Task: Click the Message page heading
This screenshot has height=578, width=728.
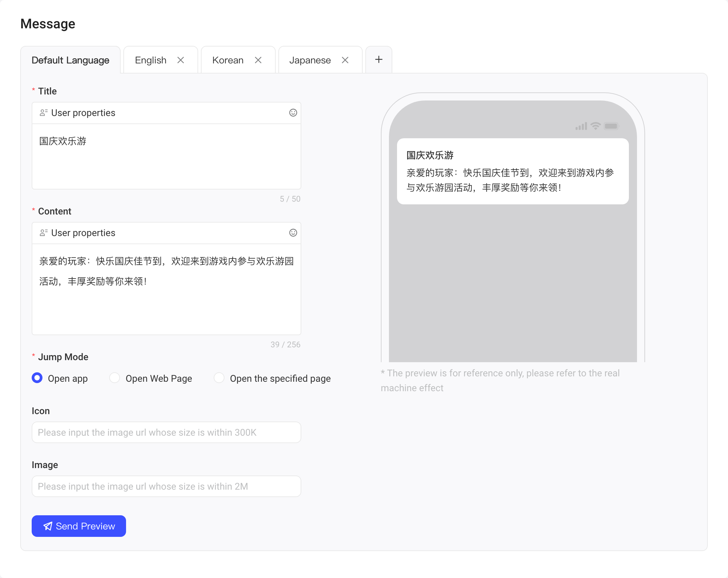Action: pos(48,24)
